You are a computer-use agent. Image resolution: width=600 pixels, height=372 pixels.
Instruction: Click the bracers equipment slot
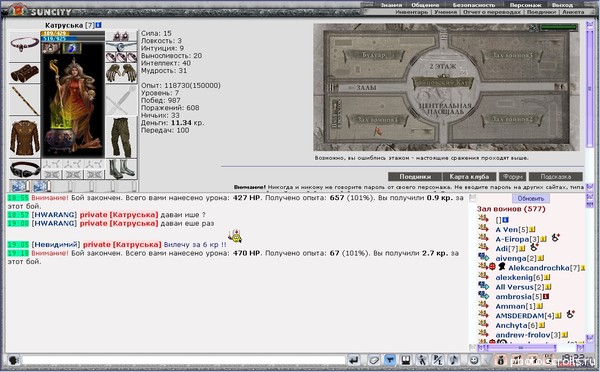(x=24, y=73)
